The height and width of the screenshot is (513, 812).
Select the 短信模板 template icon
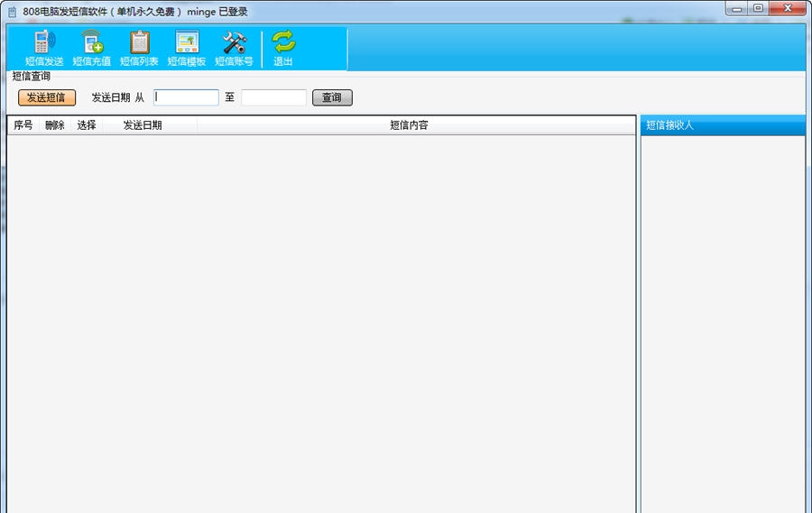[187, 48]
